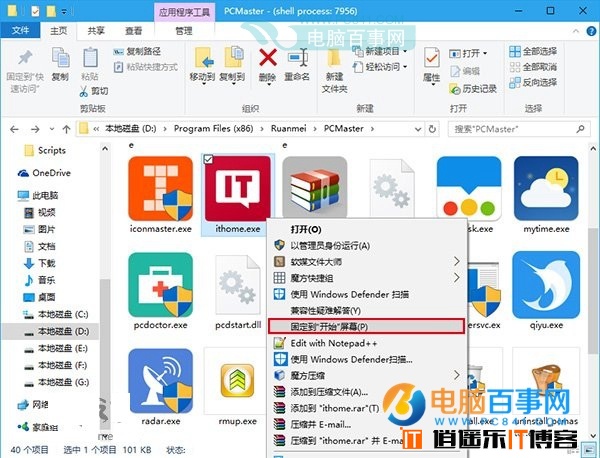Image resolution: width=600 pixels, height=458 pixels.
Task: Select Local Disk (E:) in navigation pane
Action: click(x=56, y=349)
